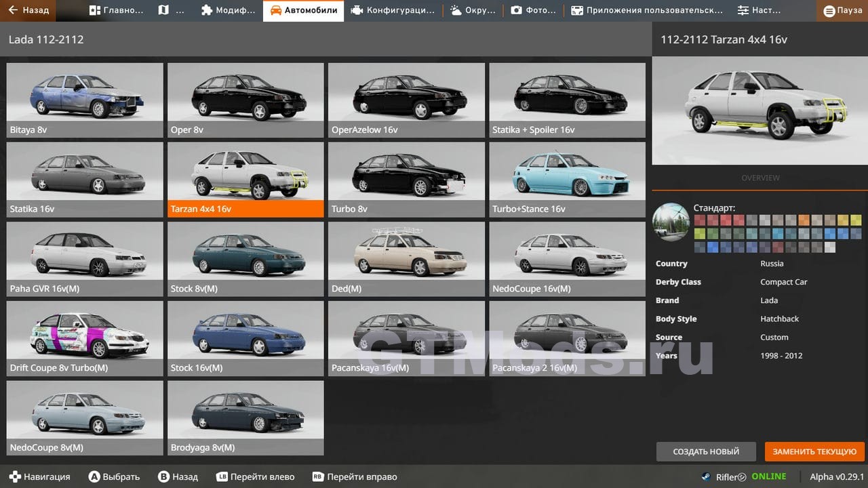Pick the lime green paint swatch

click(699, 233)
